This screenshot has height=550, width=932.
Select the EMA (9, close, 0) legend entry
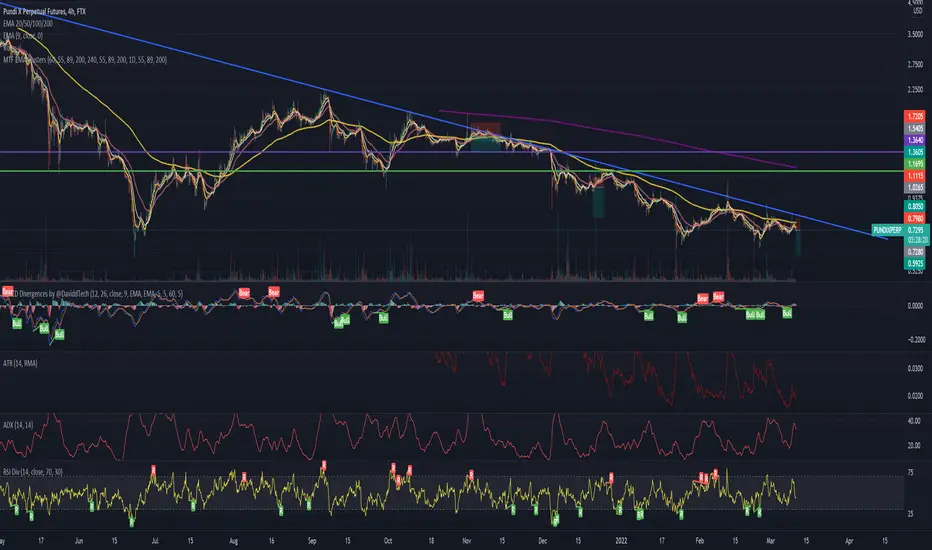23,36
